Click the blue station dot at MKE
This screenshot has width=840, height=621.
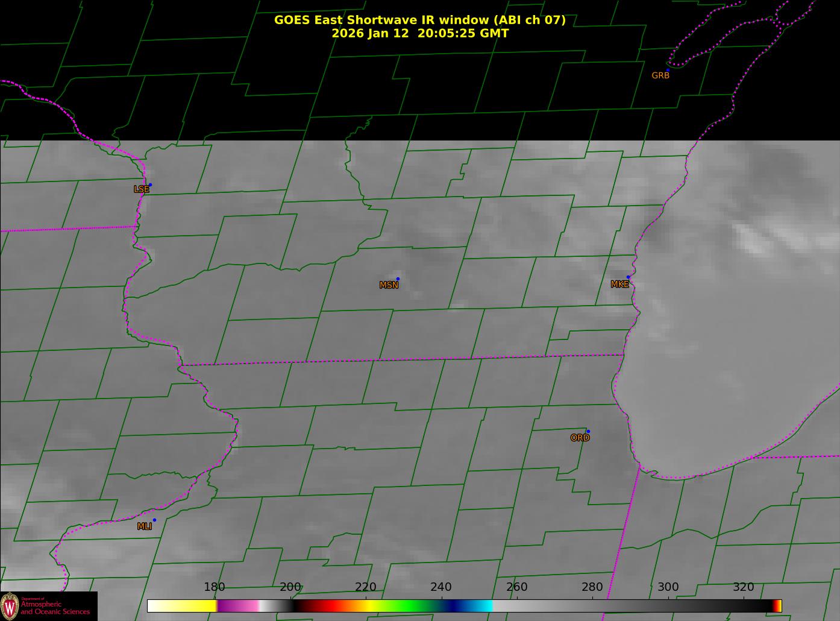pos(628,277)
